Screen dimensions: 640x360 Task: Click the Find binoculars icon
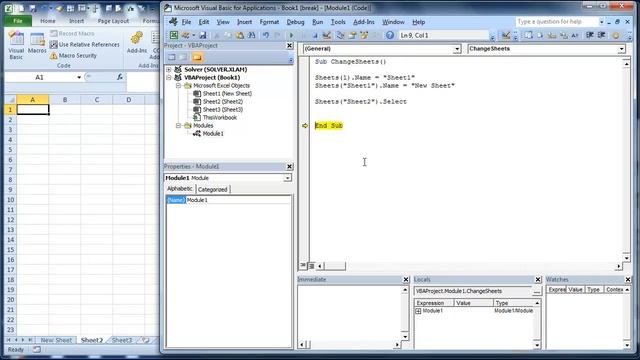pyautogui.click(x=251, y=36)
